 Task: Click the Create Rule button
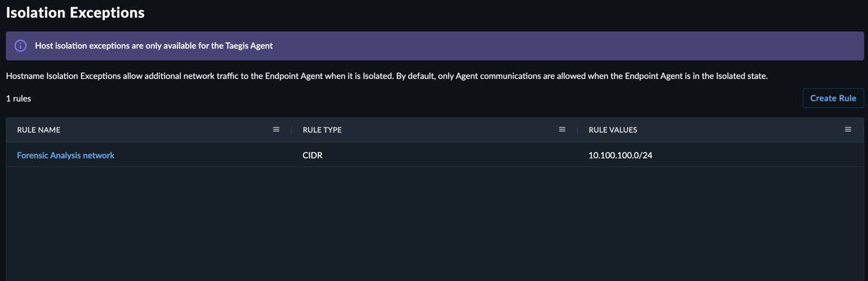(833, 98)
